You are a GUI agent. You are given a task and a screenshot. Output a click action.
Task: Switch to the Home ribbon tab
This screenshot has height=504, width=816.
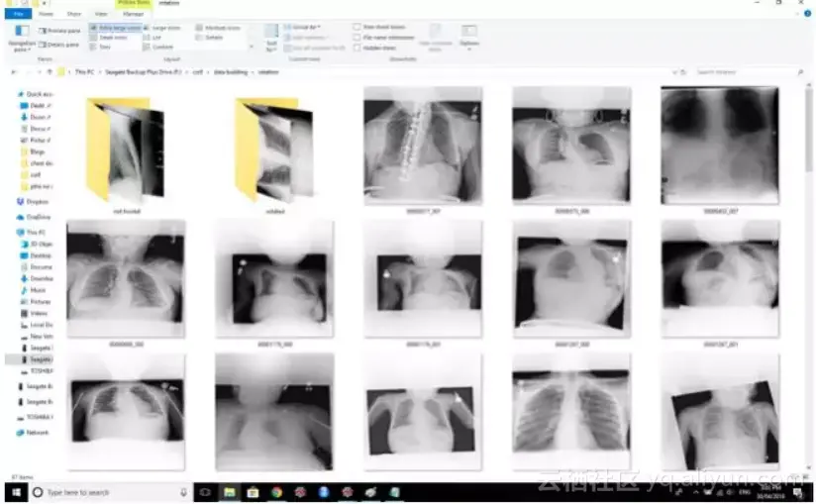coord(46,14)
